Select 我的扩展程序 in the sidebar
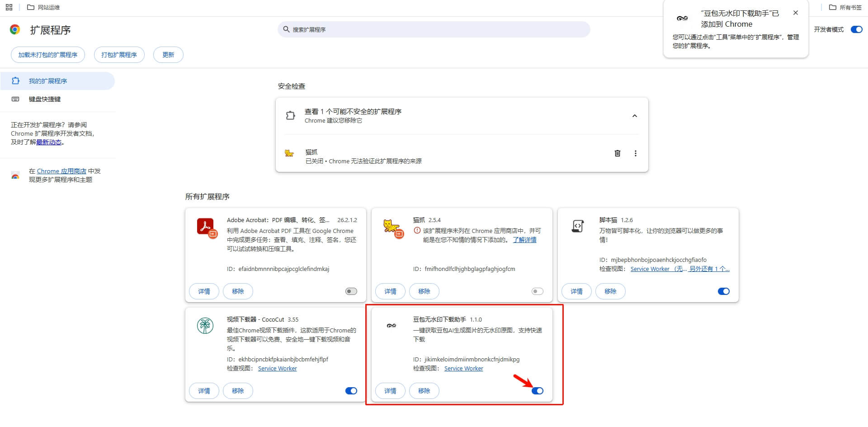The image size is (868, 427). (x=47, y=81)
